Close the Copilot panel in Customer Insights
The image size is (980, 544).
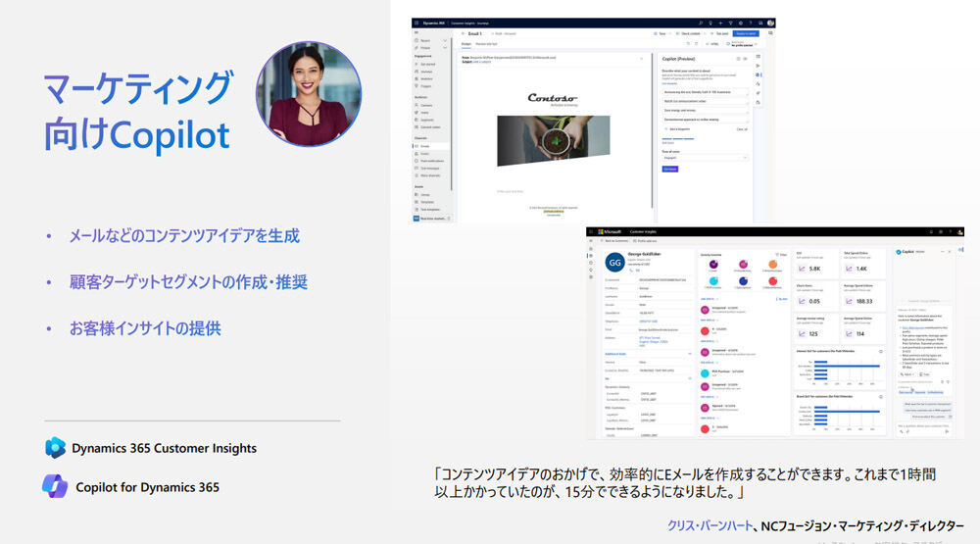pyautogui.click(x=950, y=252)
